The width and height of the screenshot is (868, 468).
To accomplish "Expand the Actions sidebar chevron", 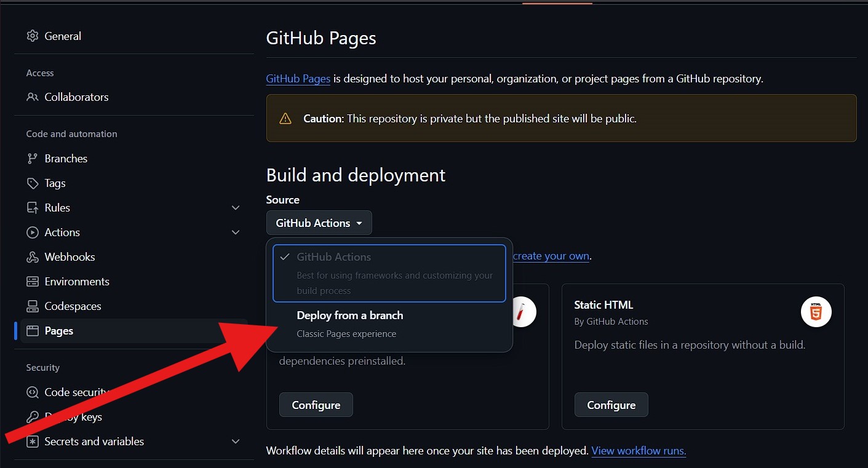I will 236,232.
